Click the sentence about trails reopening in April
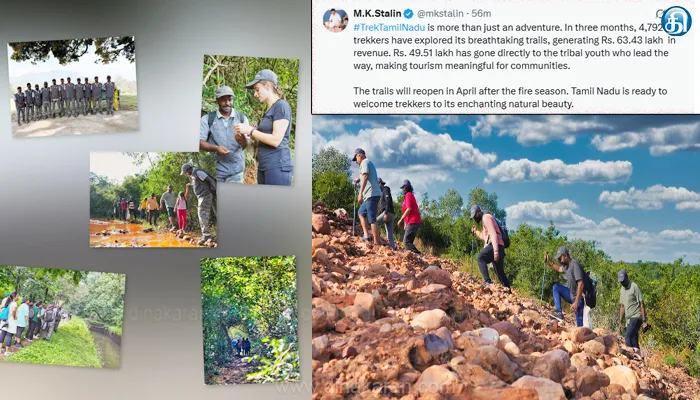The width and height of the screenshot is (700, 400). click(x=510, y=98)
